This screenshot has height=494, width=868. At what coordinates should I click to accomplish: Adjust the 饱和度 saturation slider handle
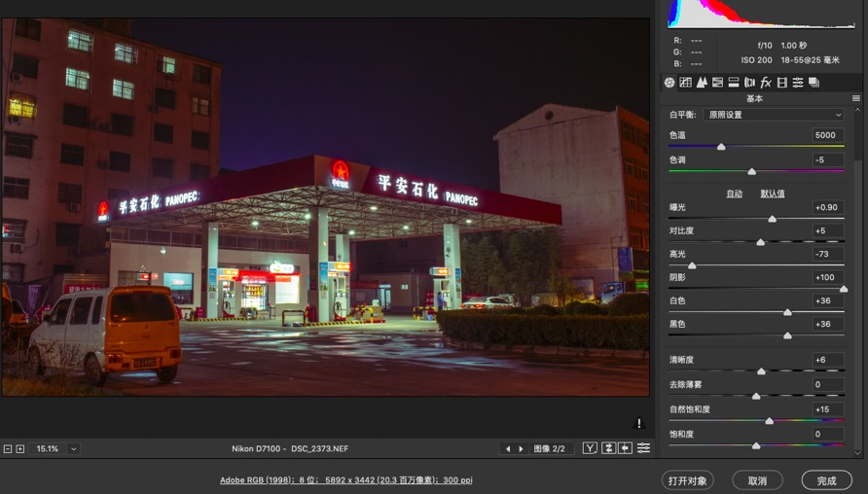[756, 446]
